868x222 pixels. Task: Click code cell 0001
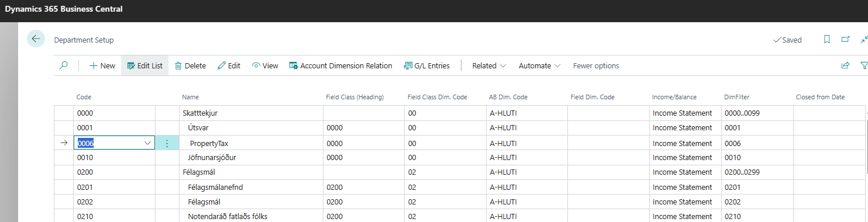click(114, 128)
